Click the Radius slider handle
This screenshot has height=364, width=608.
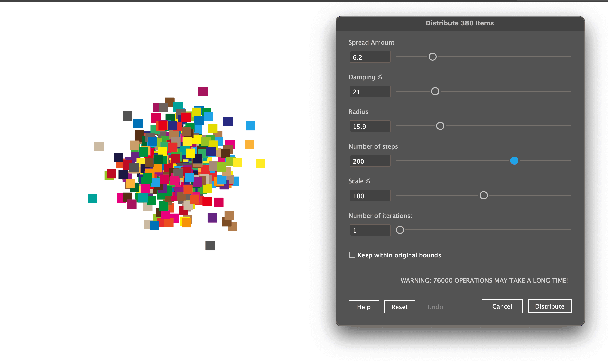[440, 126]
